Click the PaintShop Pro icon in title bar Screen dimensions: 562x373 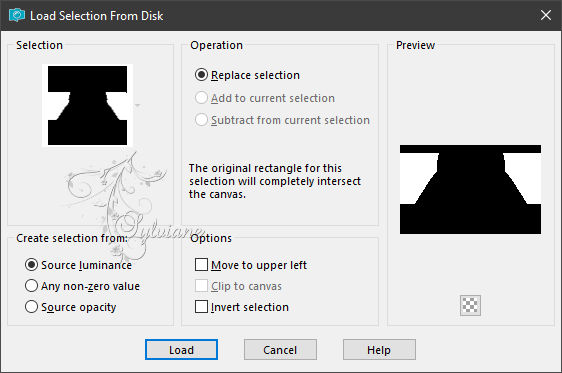point(16,15)
